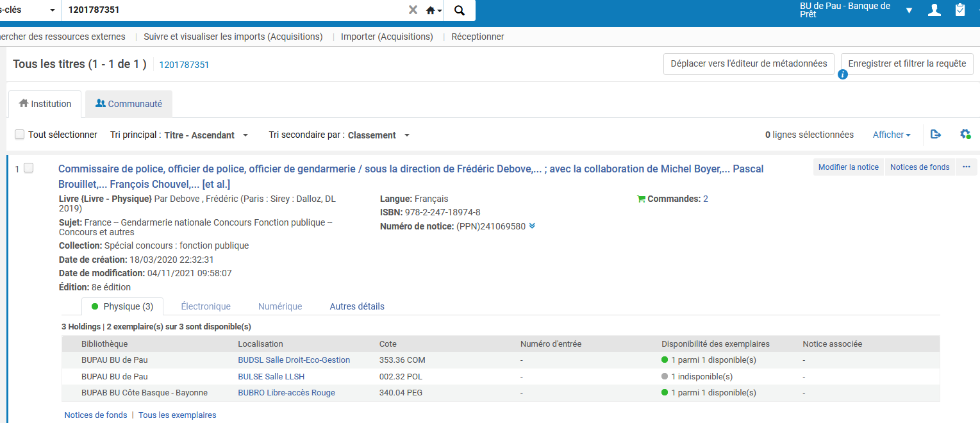
Task: Open the tasks clipboard icon
Action: pyautogui.click(x=959, y=10)
